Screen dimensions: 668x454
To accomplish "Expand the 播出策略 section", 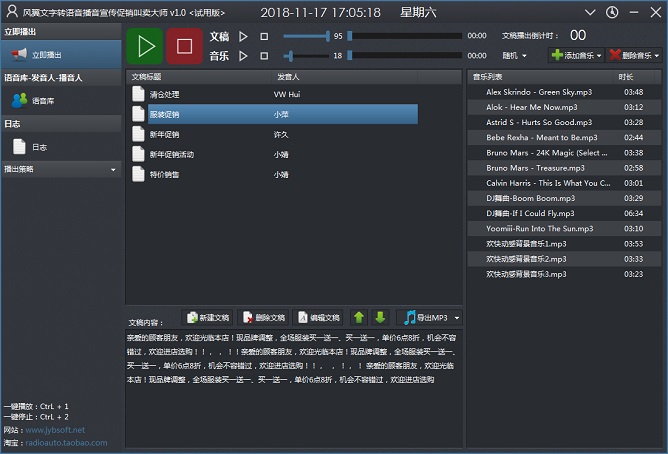I will tap(61, 170).
